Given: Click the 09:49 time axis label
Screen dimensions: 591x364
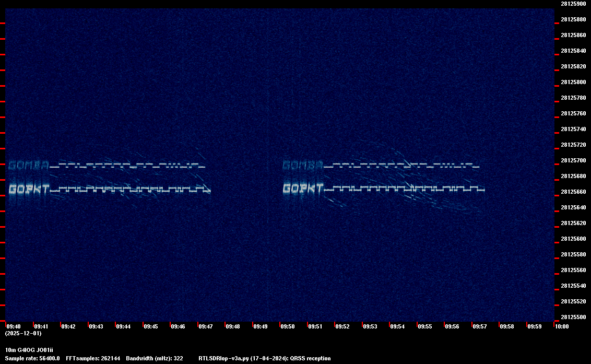Looking at the screenshot, I should click(x=261, y=326).
